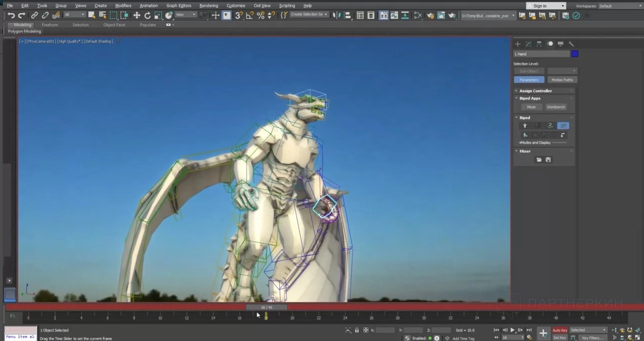The height and width of the screenshot is (341, 644).
Task: Play the animation
Action: [512, 330]
